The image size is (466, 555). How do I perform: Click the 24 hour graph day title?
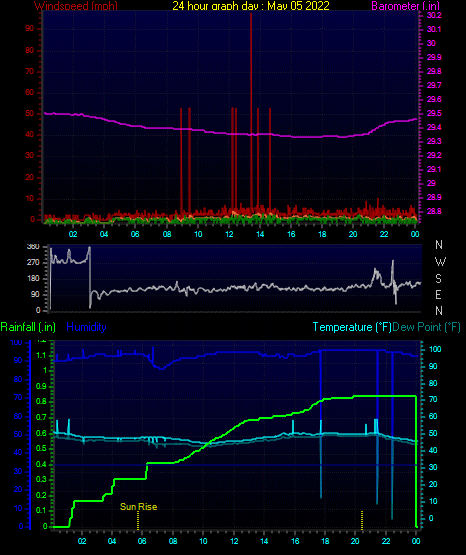(x=251, y=5)
